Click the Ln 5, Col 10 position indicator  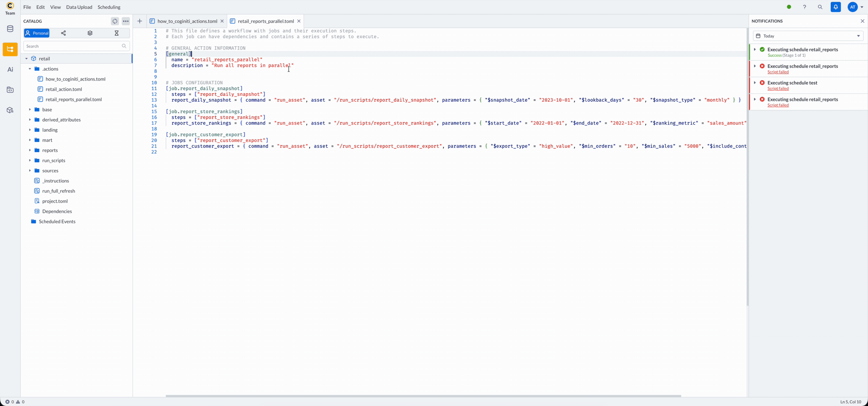tap(851, 402)
